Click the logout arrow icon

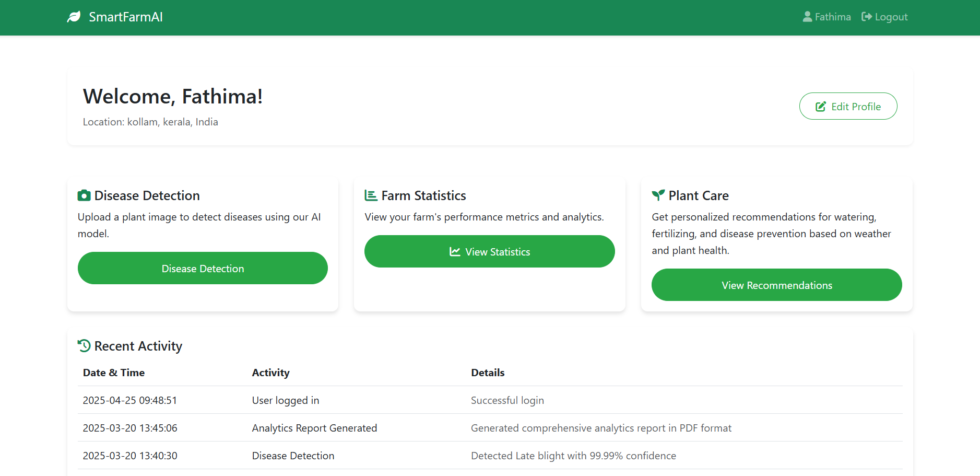pyautogui.click(x=867, y=17)
